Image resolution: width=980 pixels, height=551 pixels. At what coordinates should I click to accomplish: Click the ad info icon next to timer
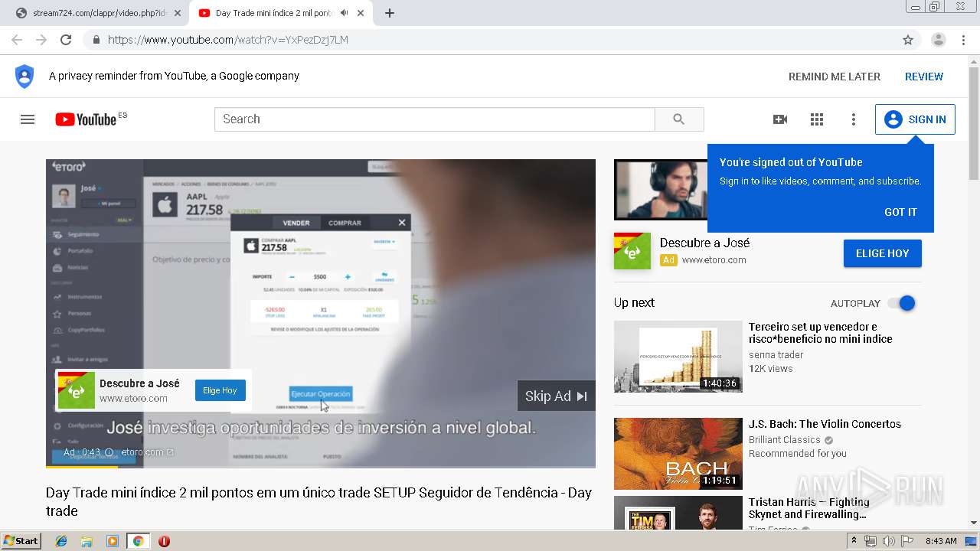[109, 452]
